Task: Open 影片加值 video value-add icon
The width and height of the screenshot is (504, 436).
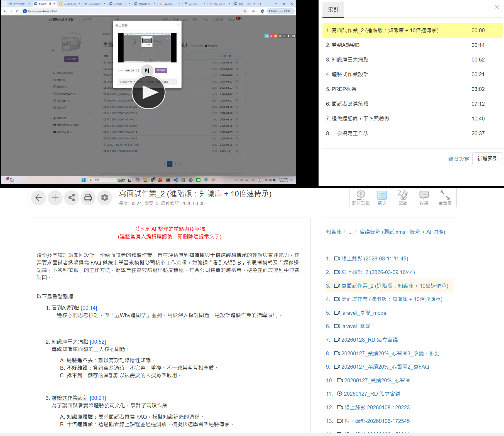Action: (x=361, y=198)
